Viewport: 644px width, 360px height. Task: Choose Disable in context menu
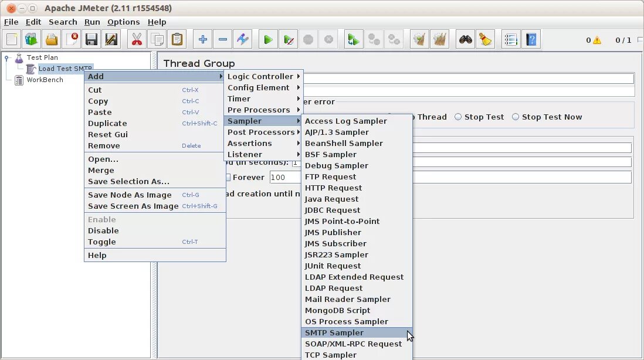tap(155, 230)
